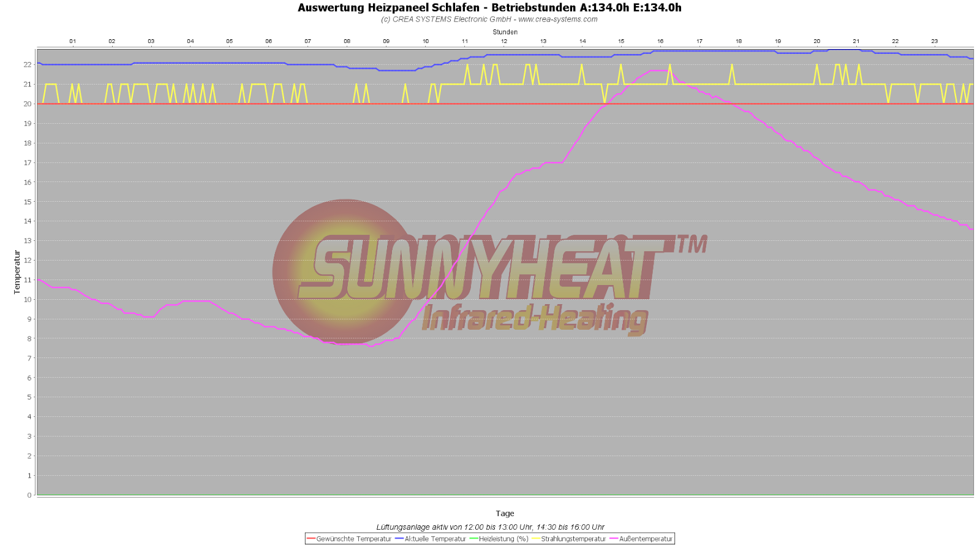Click temperature axis value '22' on left axis
980x545 pixels.
(28, 64)
